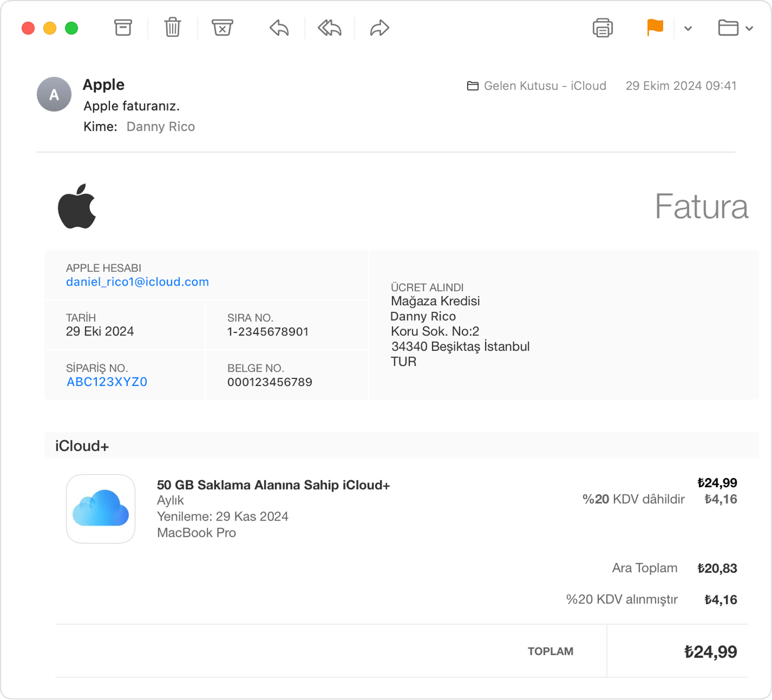Click Ara Toplam amount ₺20,83

pos(717,568)
